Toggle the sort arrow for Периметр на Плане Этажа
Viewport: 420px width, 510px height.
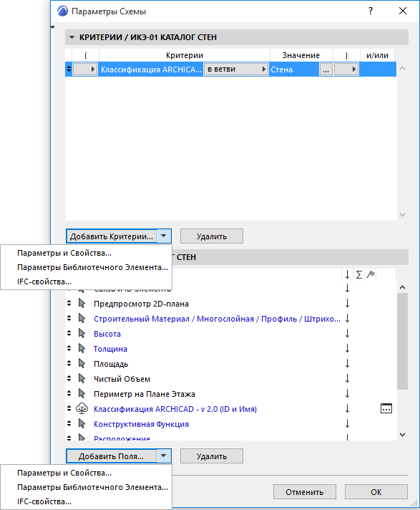(x=347, y=393)
